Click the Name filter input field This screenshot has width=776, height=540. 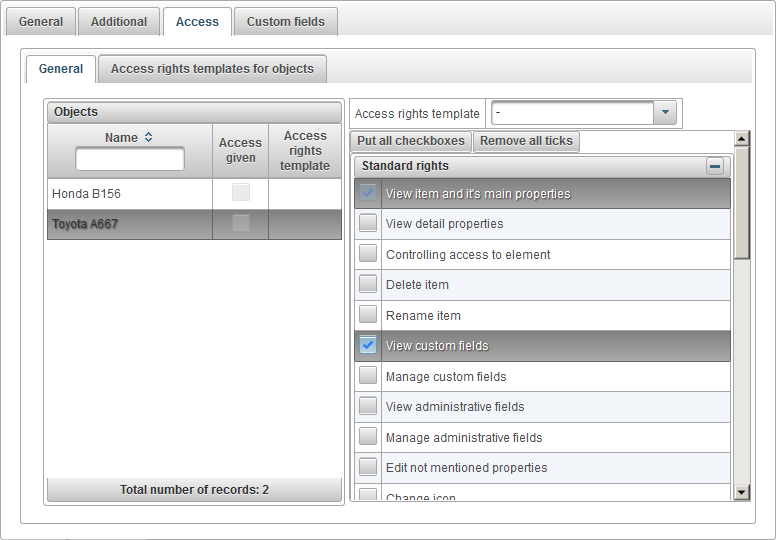point(130,159)
